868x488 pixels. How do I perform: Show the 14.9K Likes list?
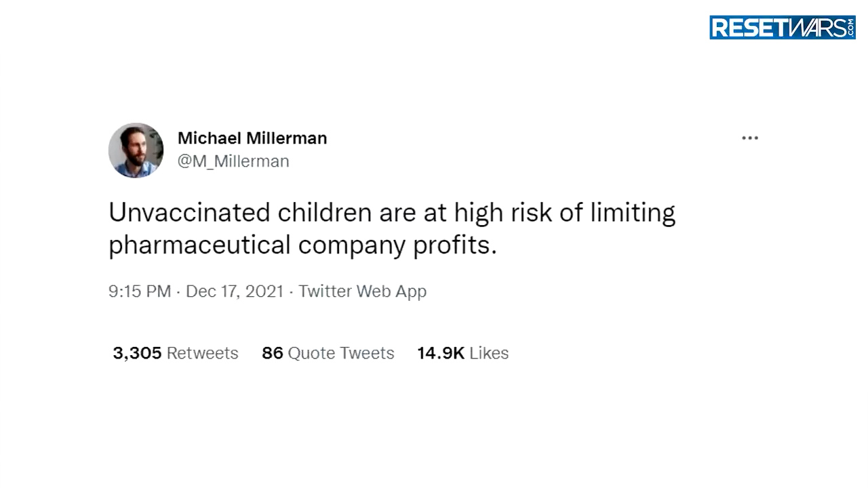[462, 353]
